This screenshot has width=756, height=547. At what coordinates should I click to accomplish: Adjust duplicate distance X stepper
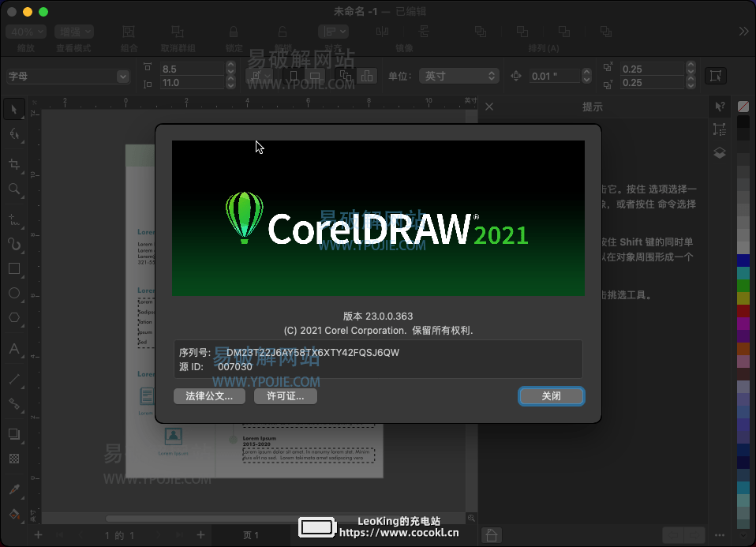691,68
